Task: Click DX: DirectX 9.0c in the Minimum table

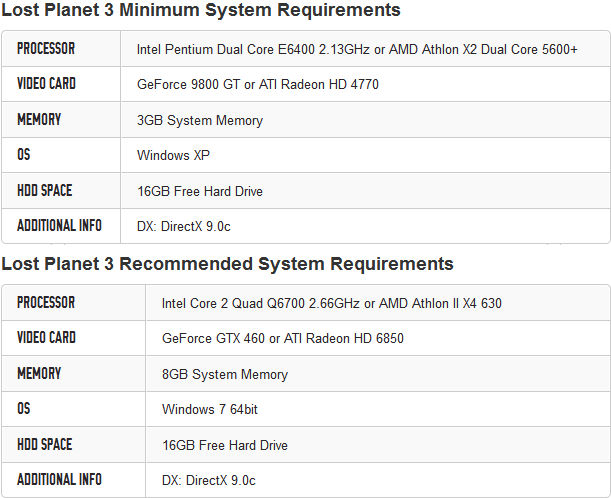Action: (184, 226)
